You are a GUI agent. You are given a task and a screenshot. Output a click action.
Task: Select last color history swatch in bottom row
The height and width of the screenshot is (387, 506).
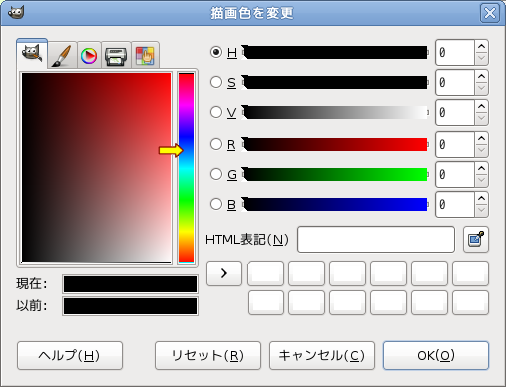[470, 302]
